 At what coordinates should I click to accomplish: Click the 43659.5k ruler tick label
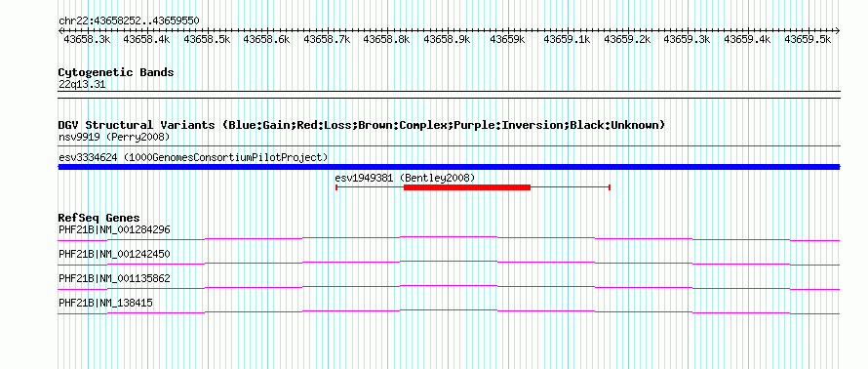coord(808,39)
